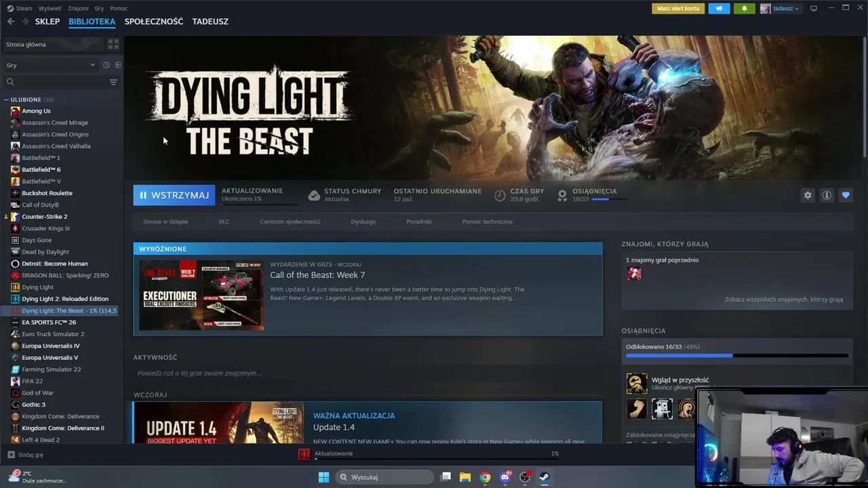
Task: Open game settings gear icon
Action: coord(808,195)
